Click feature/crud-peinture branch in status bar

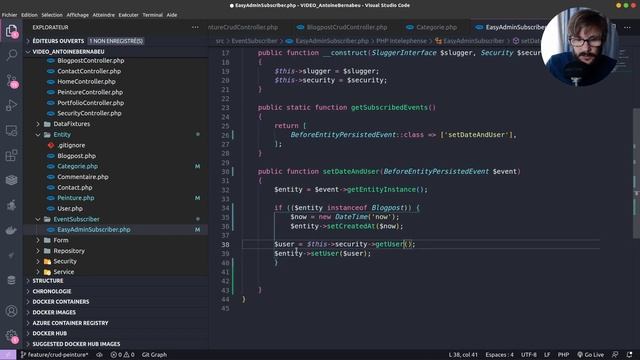(x=54, y=355)
